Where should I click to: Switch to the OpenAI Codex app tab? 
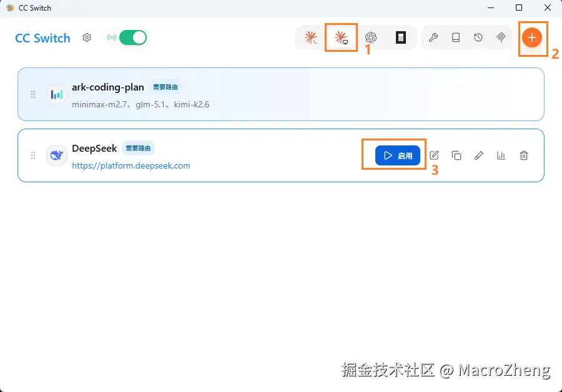pos(370,37)
